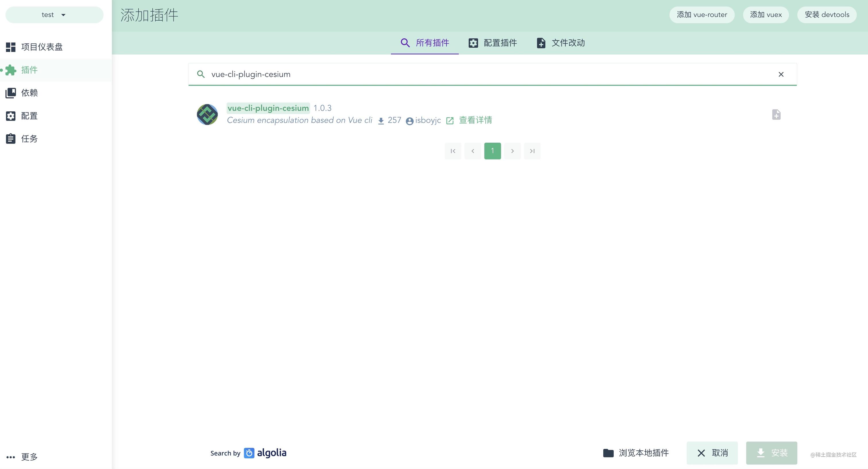Click the tasks clipboard icon
Viewport: 868px width, 469px height.
11,139
